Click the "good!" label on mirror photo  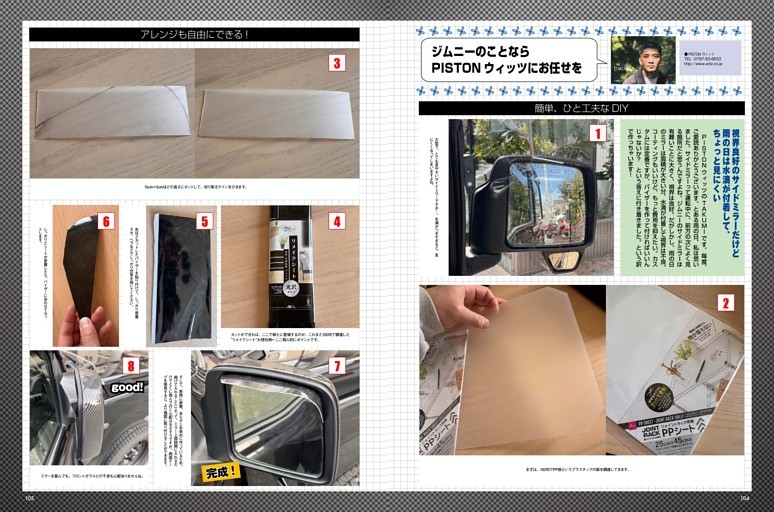[128, 388]
